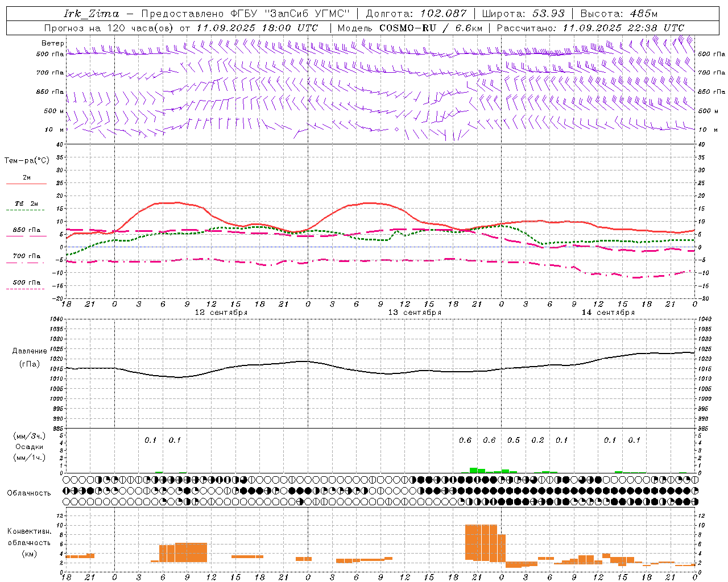Click the "500 гПа" temperature legend label
728x582 pixels.
[x=27, y=282]
